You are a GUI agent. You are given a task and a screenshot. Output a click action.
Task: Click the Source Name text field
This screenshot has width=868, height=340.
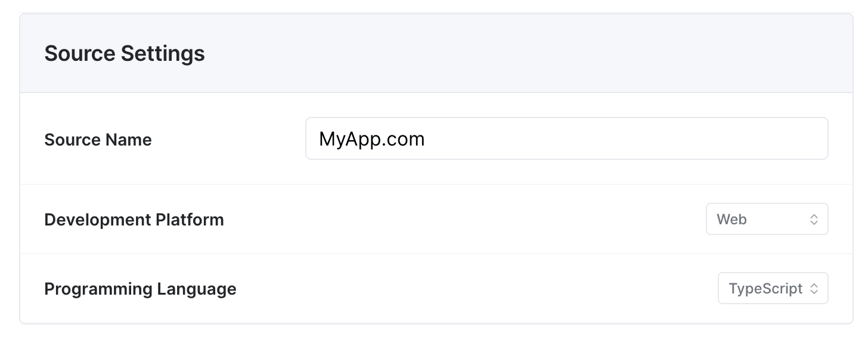point(566,138)
